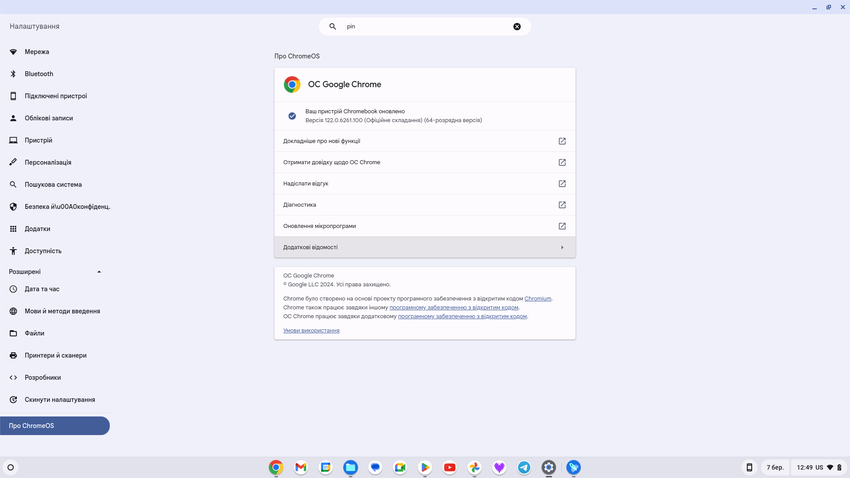Viewport: 850px width, 478px height.
Task: Open Умови використання link
Action: (311, 330)
